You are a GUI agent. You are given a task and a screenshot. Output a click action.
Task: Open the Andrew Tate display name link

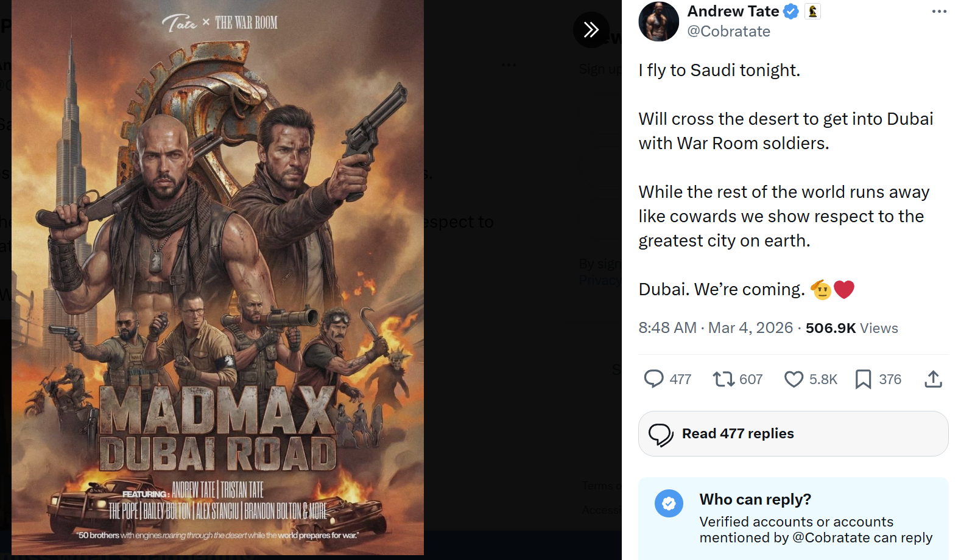[x=733, y=12]
